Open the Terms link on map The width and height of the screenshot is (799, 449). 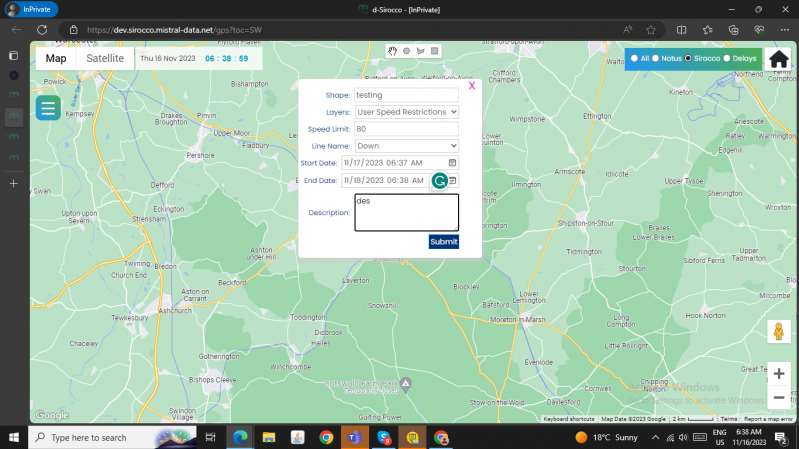click(x=729, y=419)
